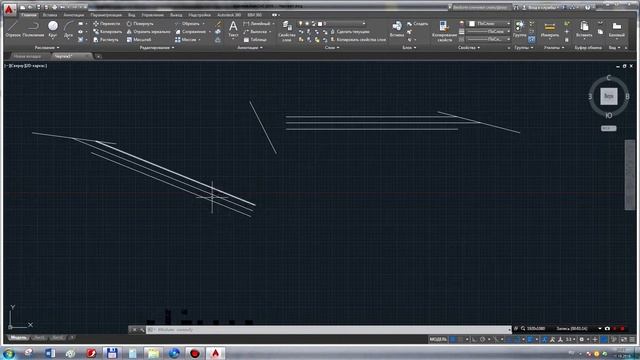Expand the Properties (Свойства) panel
This screenshot has width=640, height=360.
point(469,48)
